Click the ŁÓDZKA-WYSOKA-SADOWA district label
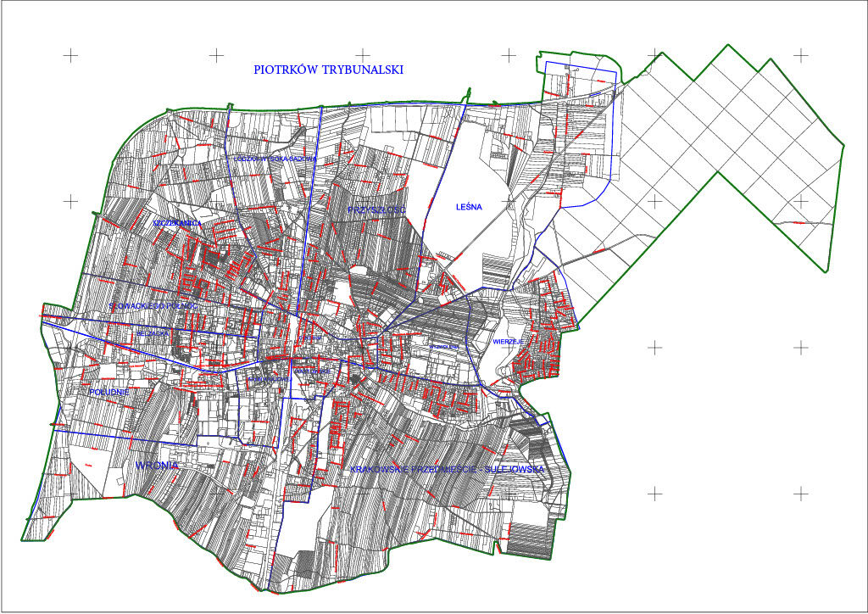The width and height of the screenshot is (868, 614). tap(274, 159)
